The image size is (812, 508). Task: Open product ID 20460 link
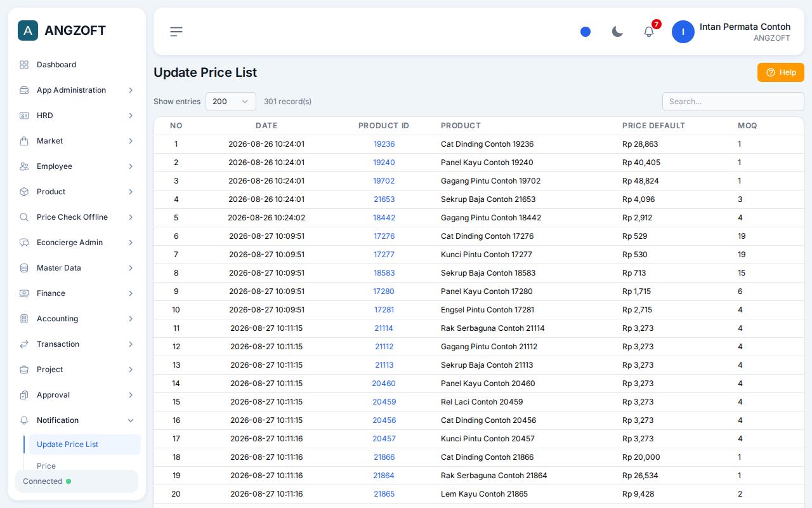pyautogui.click(x=384, y=384)
